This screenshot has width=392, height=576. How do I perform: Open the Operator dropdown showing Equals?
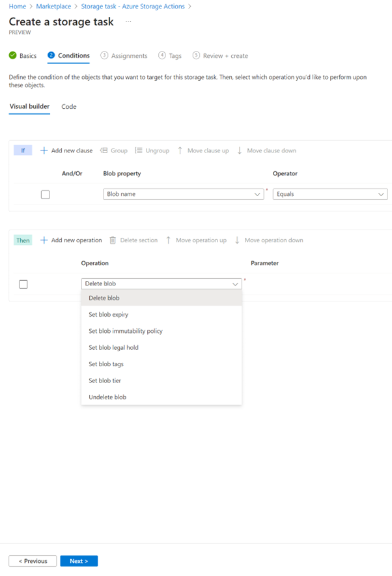pyautogui.click(x=329, y=194)
